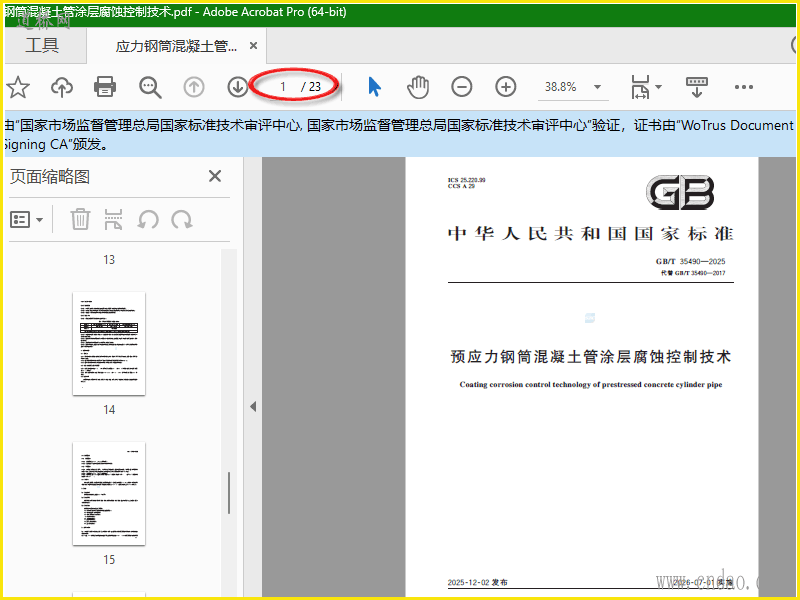Image resolution: width=800 pixels, height=600 pixels.
Task: Open thumbnail options menu dropdown
Action: (x=27, y=220)
